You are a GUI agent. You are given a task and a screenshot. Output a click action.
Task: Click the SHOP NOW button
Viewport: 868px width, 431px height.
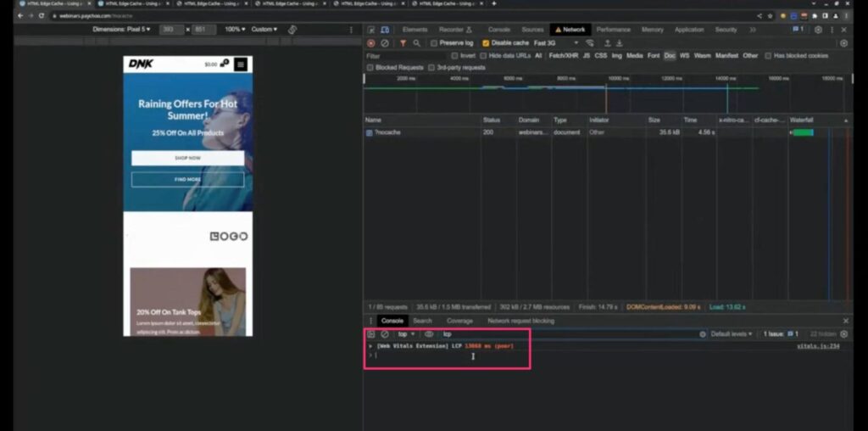pos(187,158)
